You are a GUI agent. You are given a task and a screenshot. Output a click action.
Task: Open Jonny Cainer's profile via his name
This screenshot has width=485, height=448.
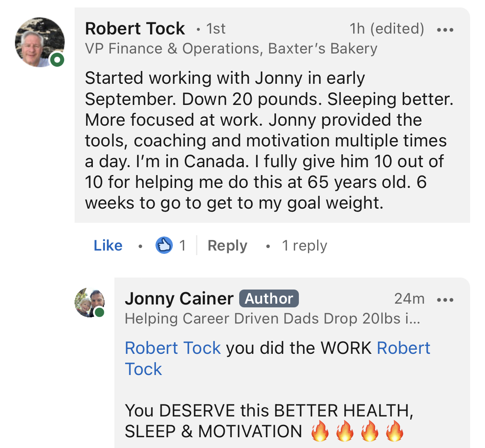(179, 299)
